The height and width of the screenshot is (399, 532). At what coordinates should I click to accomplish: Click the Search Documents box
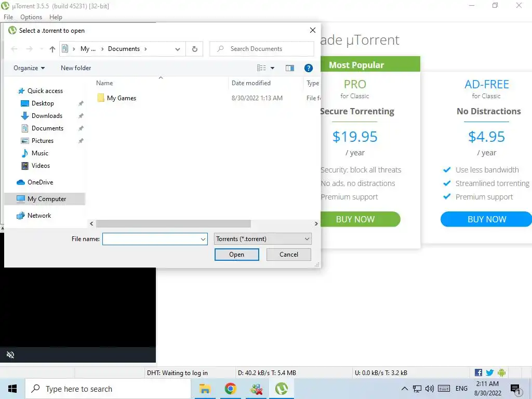(x=262, y=49)
